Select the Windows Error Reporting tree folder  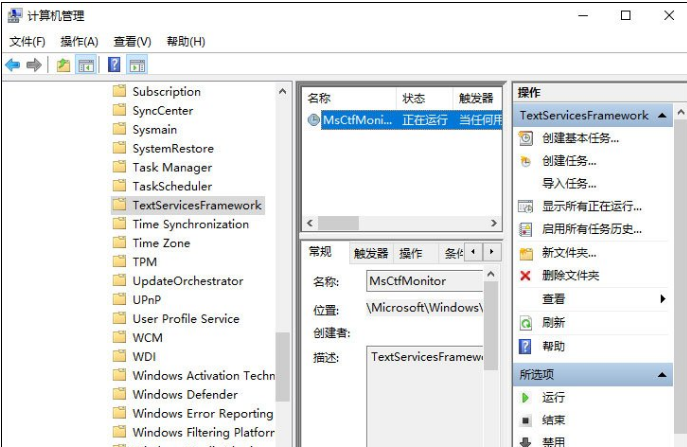[x=203, y=413]
